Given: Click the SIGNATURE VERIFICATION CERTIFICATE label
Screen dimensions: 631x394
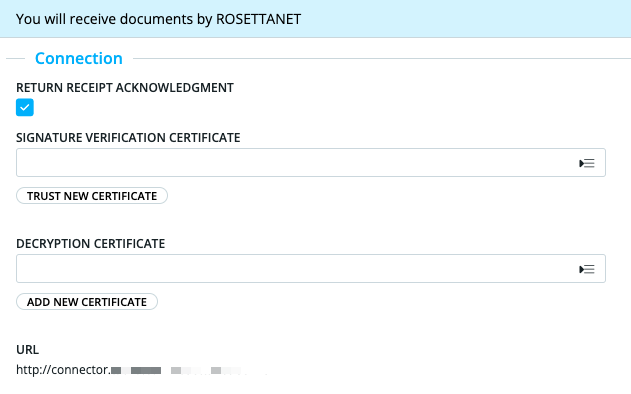Looking at the screenshot, I should coord(128,138).
